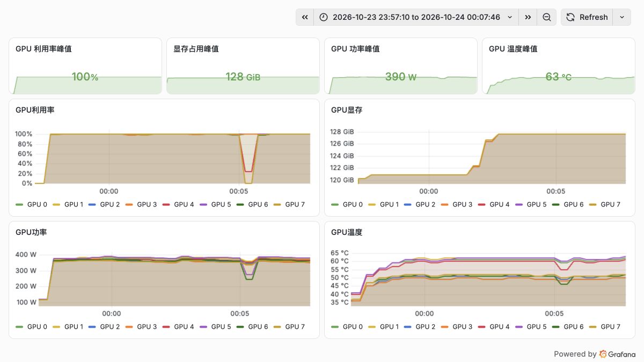644x362 pixels.
Task: Open the GPU温度 chart panel title
Action: pyautogui.click(x=347, y=232)
